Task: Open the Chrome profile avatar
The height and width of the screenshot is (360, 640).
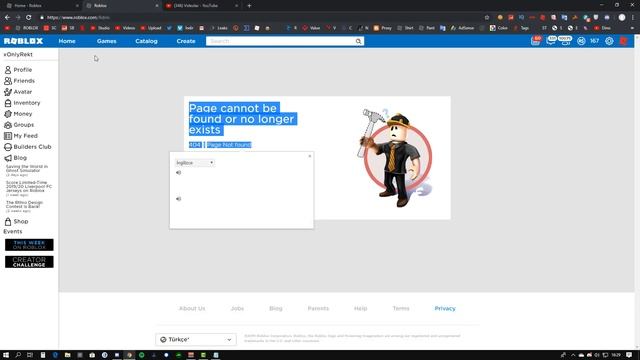Action: pyautogui.click(x=622, y=18)
